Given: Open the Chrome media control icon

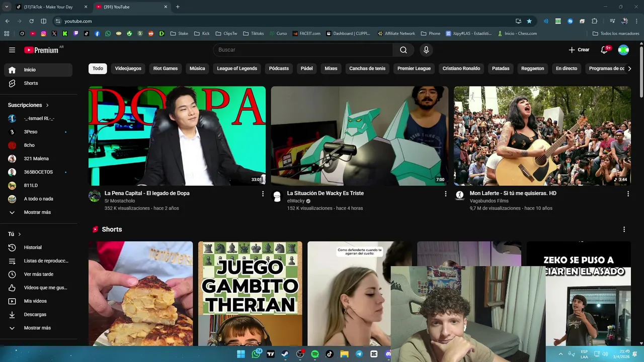Looking at the screenshot, I should (612, 21).
